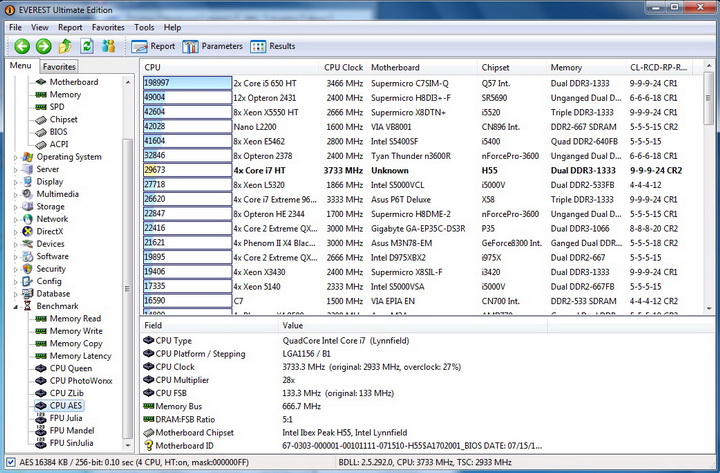
Task: Expand the Storage node
Action: pos(16,207)
